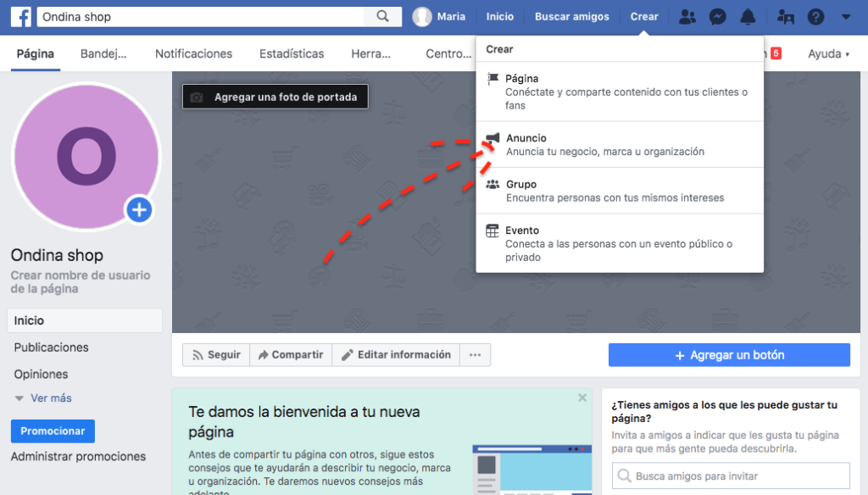Select Grupo in Crear menu
868x495 pixels.
[620, 191]
